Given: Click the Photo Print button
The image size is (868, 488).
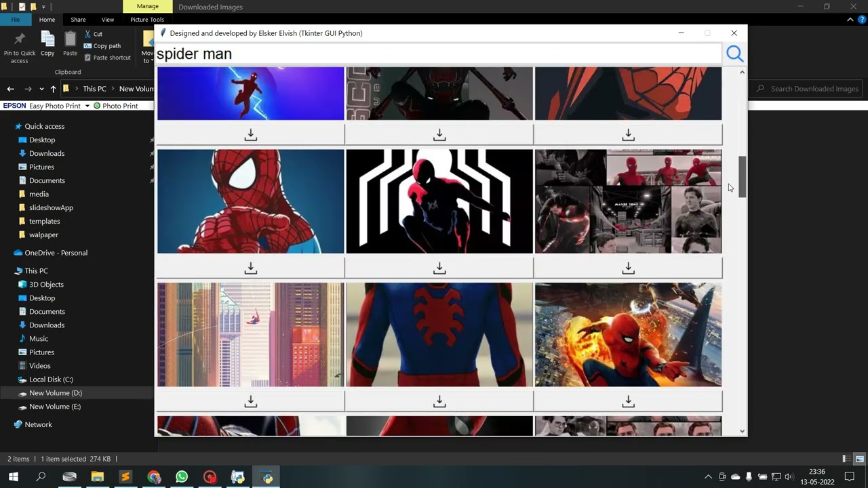Looking at the screenshot, I should coord(116,106).
